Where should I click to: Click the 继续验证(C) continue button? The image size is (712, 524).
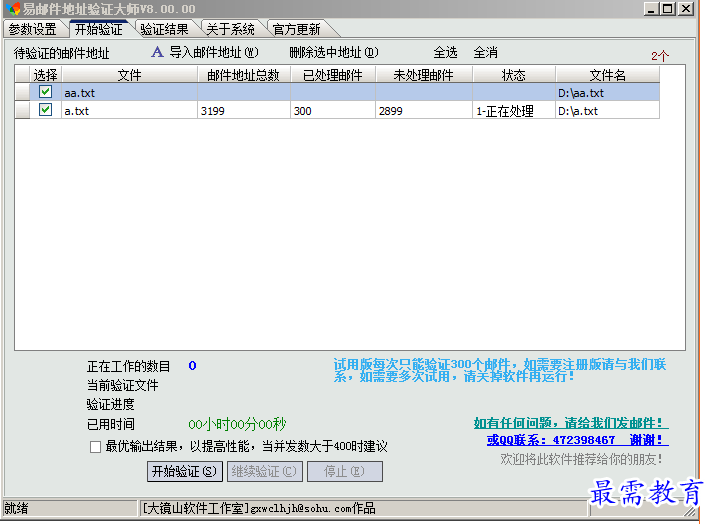coord(265,471)
